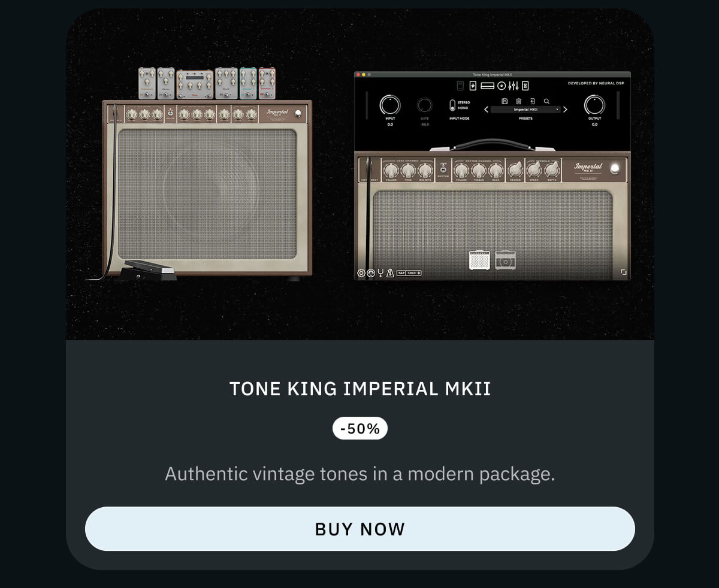Switch Input Mode to MONO
The height and width of the screenshot is (588, 719).
[x=462, y=108]
